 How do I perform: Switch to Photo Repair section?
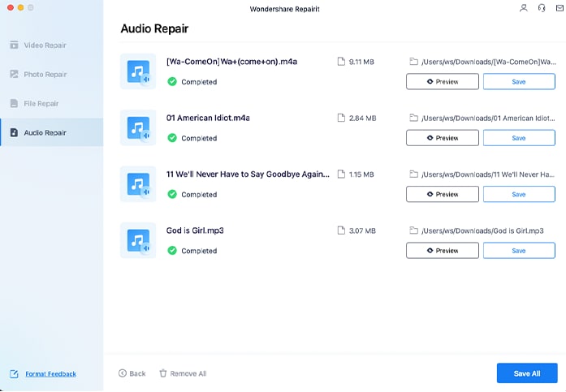point(52,75)
